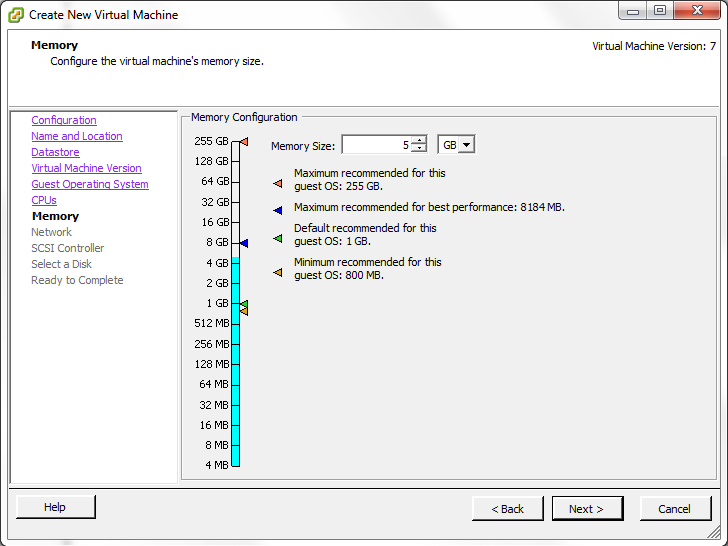This screenshot has height=546, width=728.
Task: Go to the Configuration step
Action: click(x=64, y=120)
